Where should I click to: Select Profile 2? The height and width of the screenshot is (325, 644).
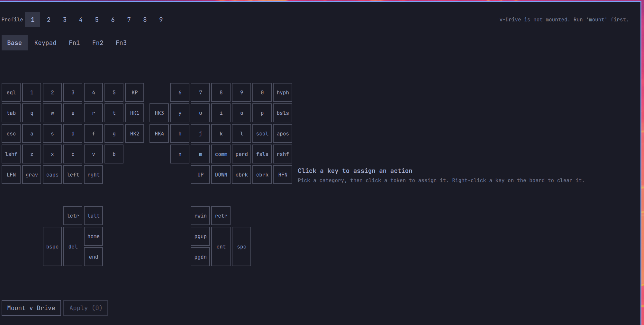point(49,20)
